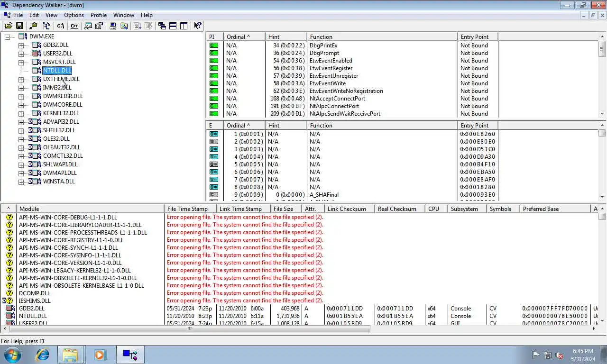
Task: Expand the OLE32.DLL tree node
Action: coord(21,139)
